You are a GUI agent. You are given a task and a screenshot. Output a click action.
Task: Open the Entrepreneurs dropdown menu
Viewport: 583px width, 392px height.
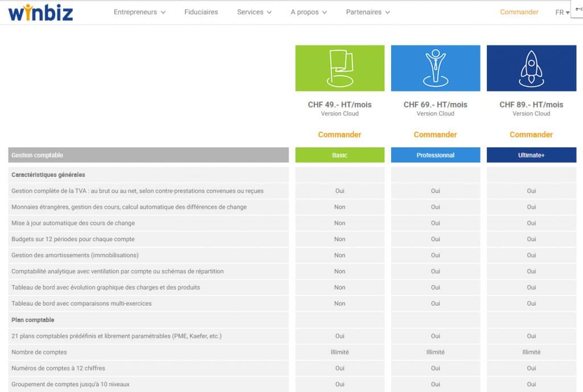(139, 12)
